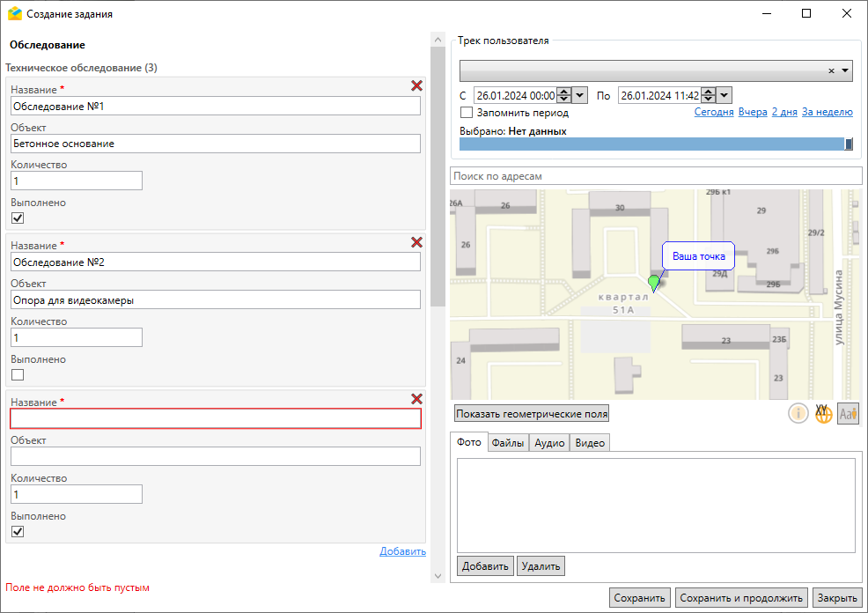868x613 pixels.
Task: Click the green map marker pin
Action: point(653,283)
